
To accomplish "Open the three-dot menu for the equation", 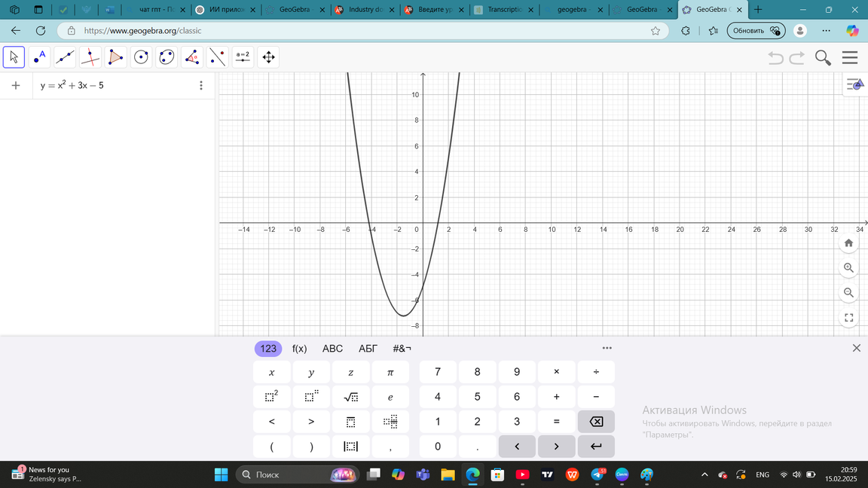I will click(200, 86).
